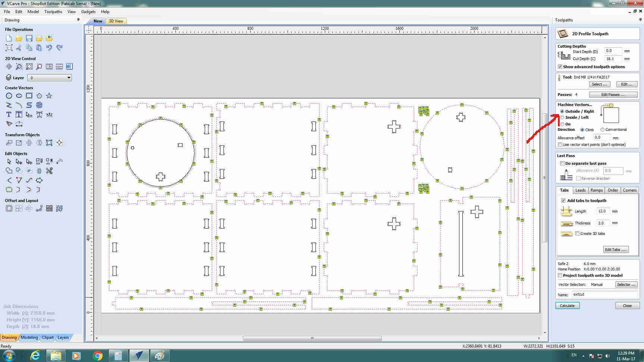Toggle Show advanced toolpath options checkbox
644x362 pixels.
pyautogui.click(x=560, y=67)
